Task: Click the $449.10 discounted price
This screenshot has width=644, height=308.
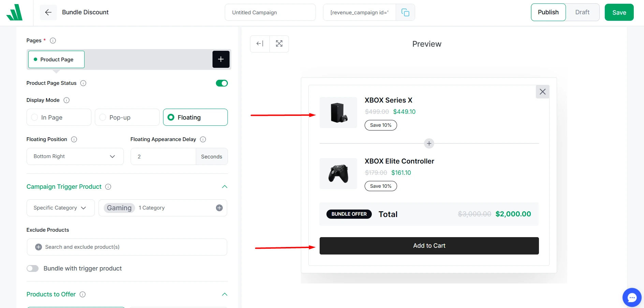Action: pyautogui.click(x=404, y=112)
